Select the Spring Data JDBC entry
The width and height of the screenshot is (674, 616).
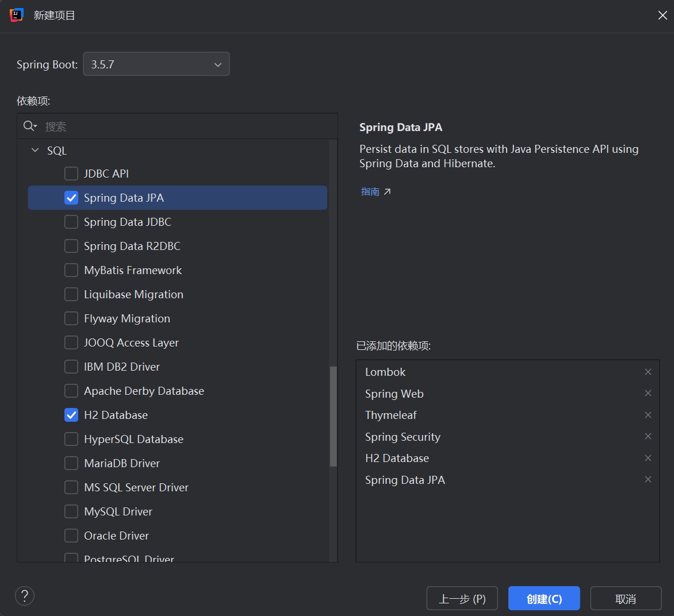[128, 222]
